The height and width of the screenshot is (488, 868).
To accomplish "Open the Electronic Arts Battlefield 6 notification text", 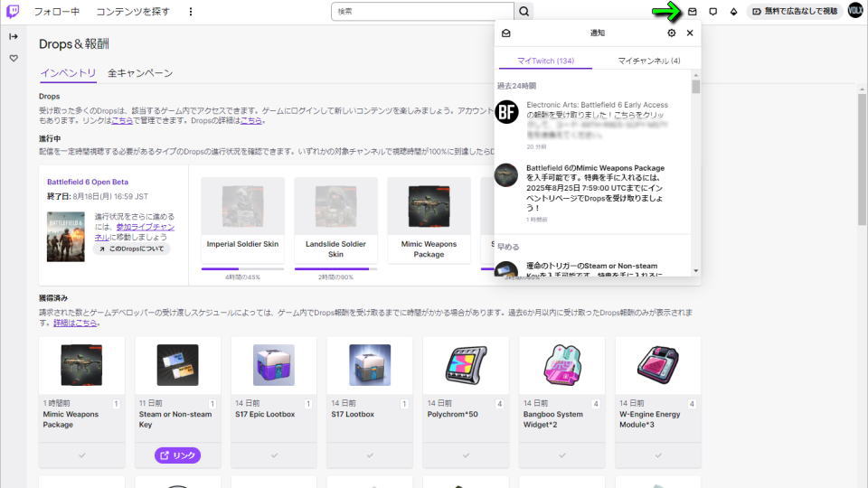I will tap(598, 119).
